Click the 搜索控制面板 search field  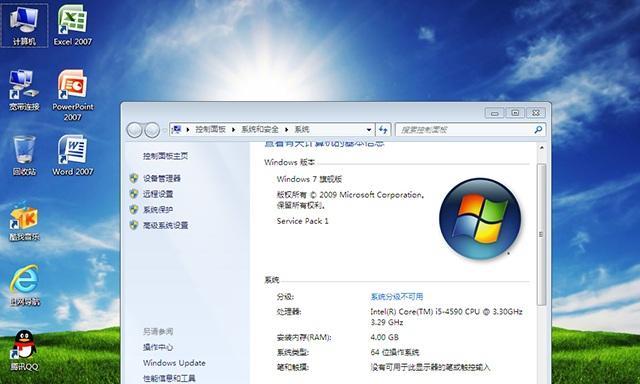tap(470, 130)
